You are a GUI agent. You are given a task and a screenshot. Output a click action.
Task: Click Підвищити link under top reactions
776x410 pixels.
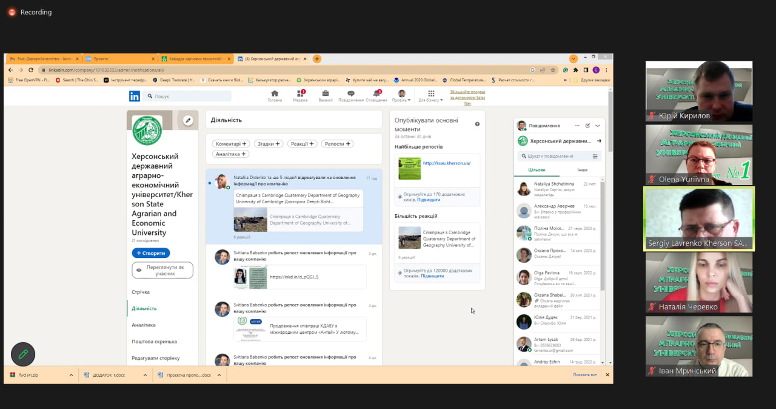point(433,276)
